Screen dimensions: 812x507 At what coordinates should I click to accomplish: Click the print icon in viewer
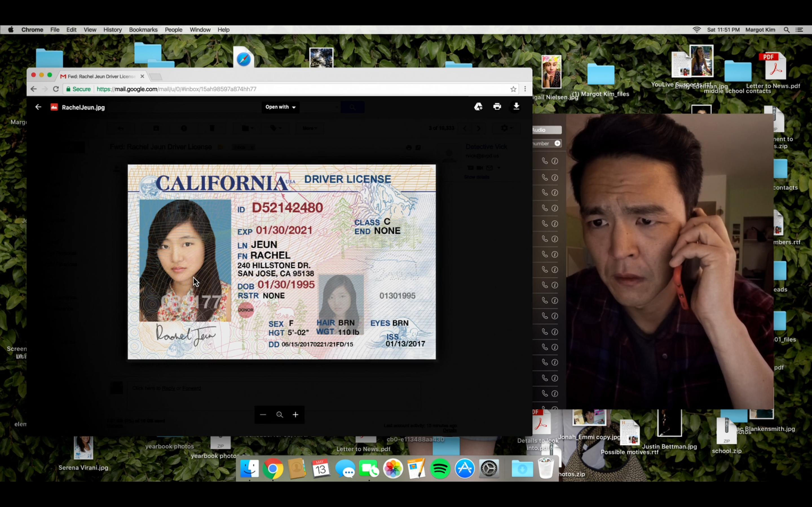pos(497,107)
